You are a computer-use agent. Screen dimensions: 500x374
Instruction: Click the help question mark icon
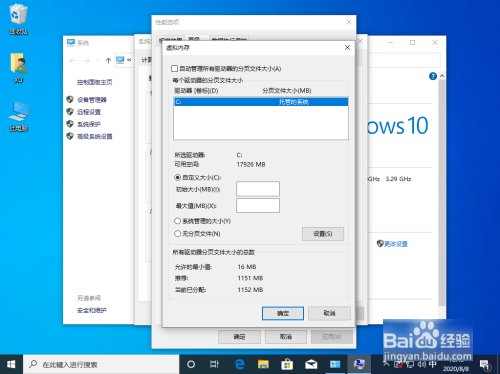(433, 76)
